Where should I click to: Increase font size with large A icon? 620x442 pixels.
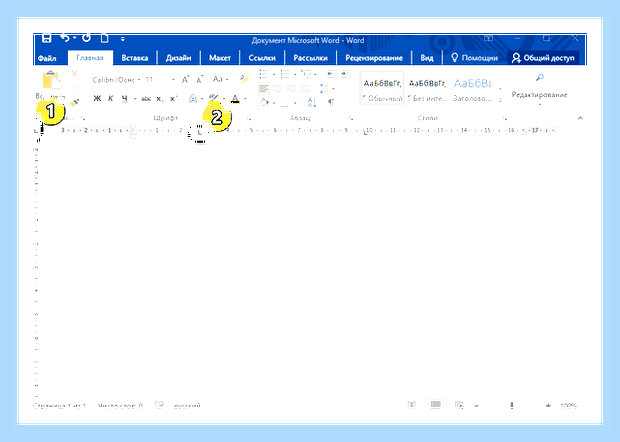pos(185,79)
